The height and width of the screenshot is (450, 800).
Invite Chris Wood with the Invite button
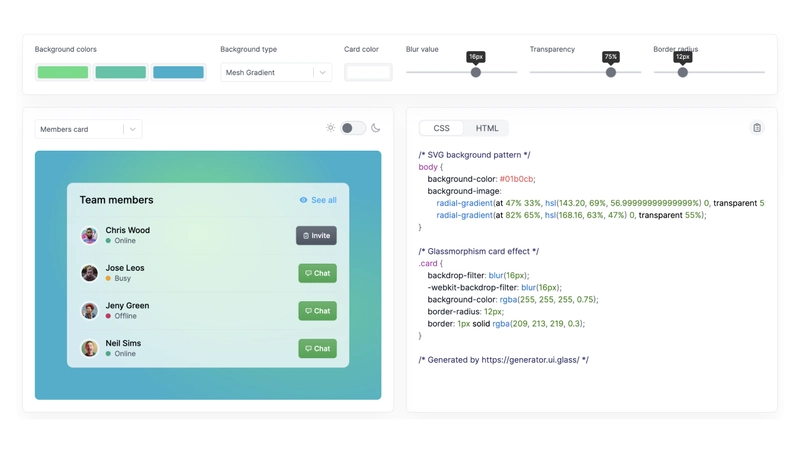(x=316, y=236)
